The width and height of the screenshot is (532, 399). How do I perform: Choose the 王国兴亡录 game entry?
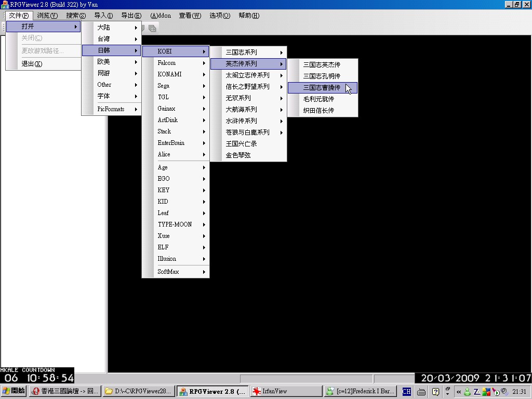click(x=248, y=144)
